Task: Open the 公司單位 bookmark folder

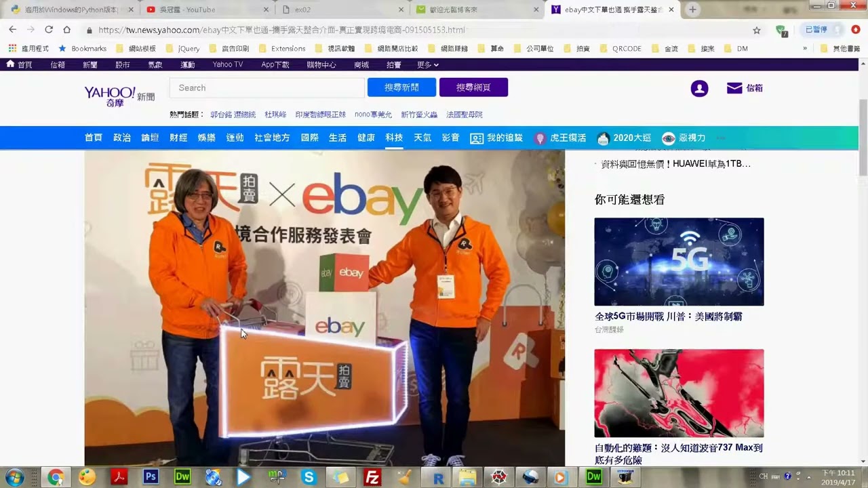Action: 533,48
